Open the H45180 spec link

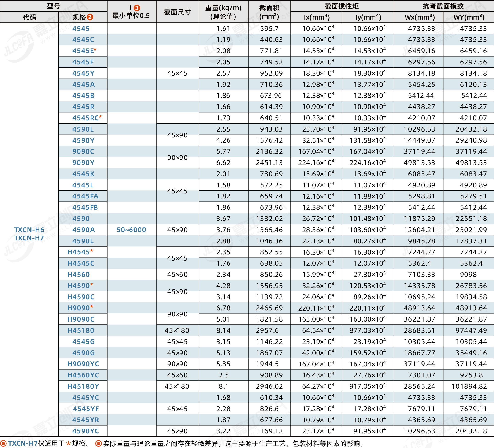81,330
